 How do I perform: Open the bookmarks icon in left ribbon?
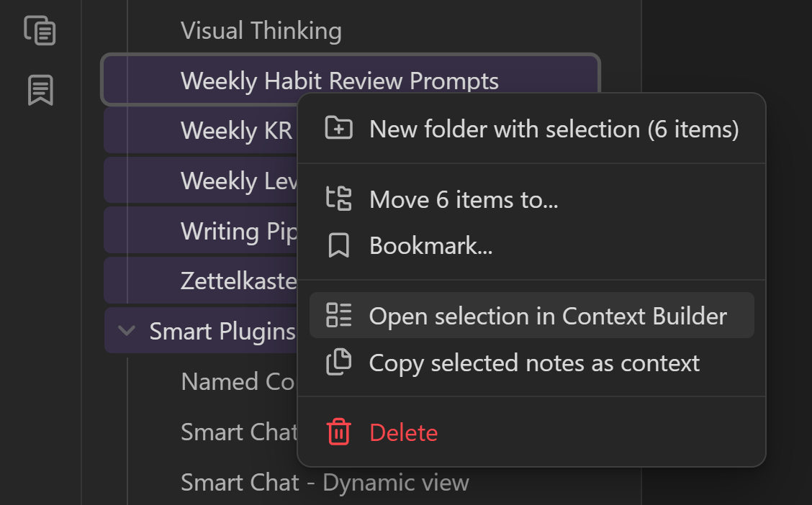40,91
